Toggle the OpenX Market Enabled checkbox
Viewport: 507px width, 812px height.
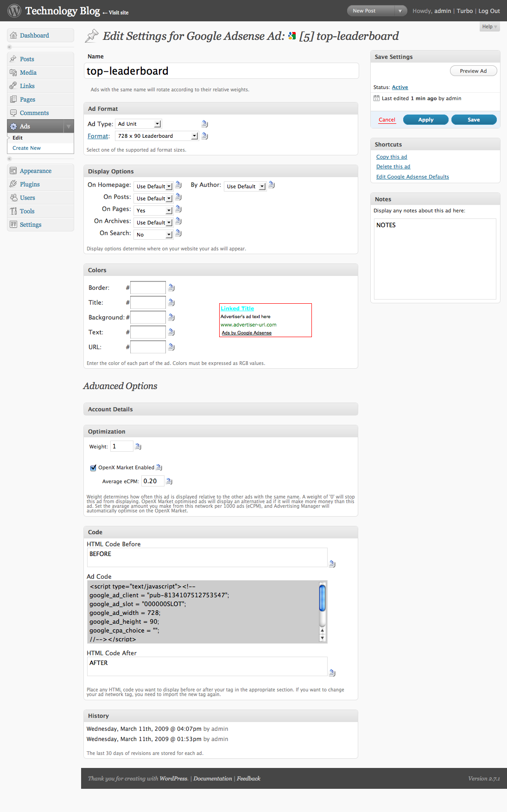[93, 468]
